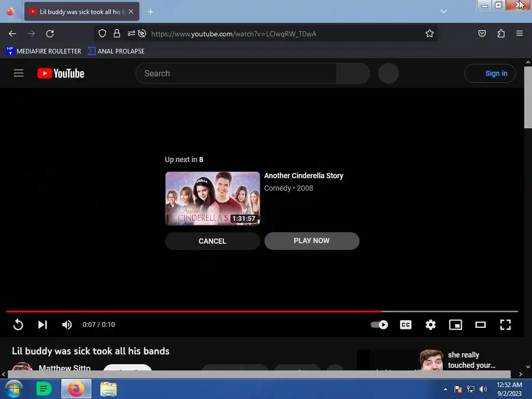Enable miniplayer mode icon
The image size is (532, 399).
[x=455, y=325]
